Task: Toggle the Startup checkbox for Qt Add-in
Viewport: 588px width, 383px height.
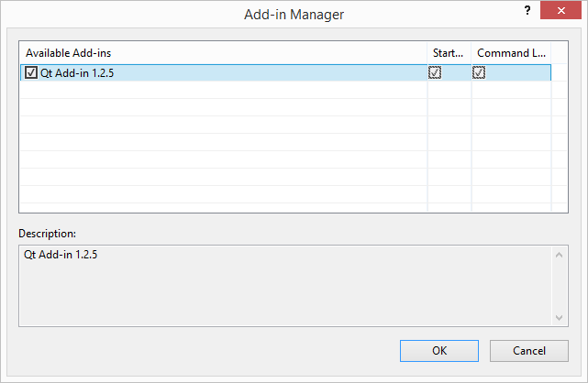Action: coord(435,72)
